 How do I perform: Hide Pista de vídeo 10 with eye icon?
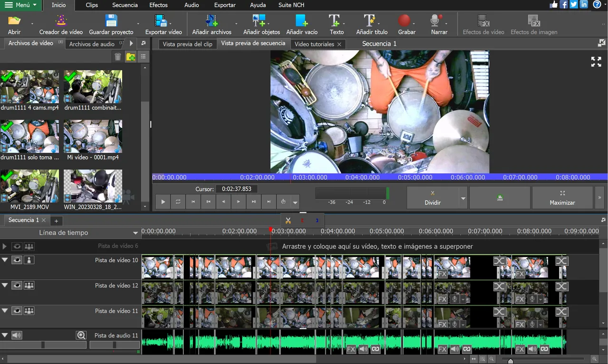tap(17, 260)
